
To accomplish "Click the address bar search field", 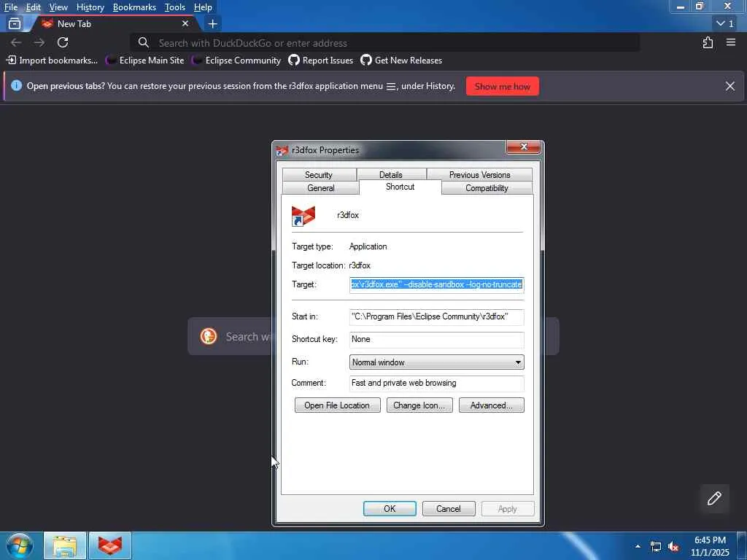I will tap(385, 43).
